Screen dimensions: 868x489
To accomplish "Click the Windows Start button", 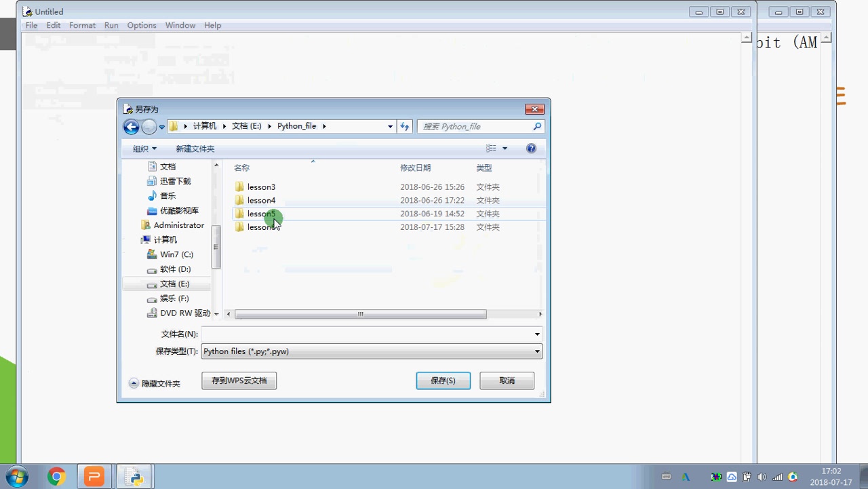I will pyautogui.click(x=17, y=477).
